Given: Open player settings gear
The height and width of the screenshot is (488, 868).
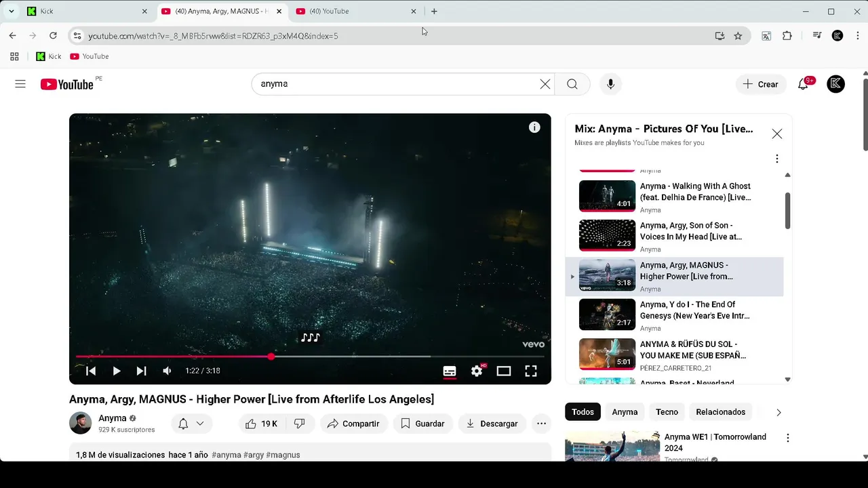Looking at the screenshot, I should [477, 371].
